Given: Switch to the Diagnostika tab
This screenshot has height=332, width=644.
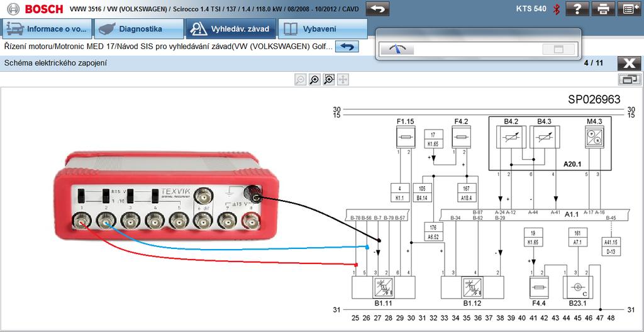Looking at the screenshot, I should click(139, 29).
